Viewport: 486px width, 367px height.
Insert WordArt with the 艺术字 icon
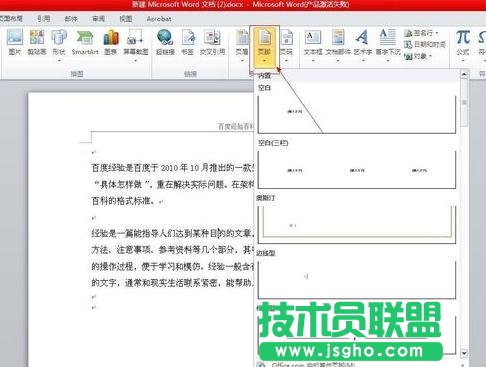[363, 42]
